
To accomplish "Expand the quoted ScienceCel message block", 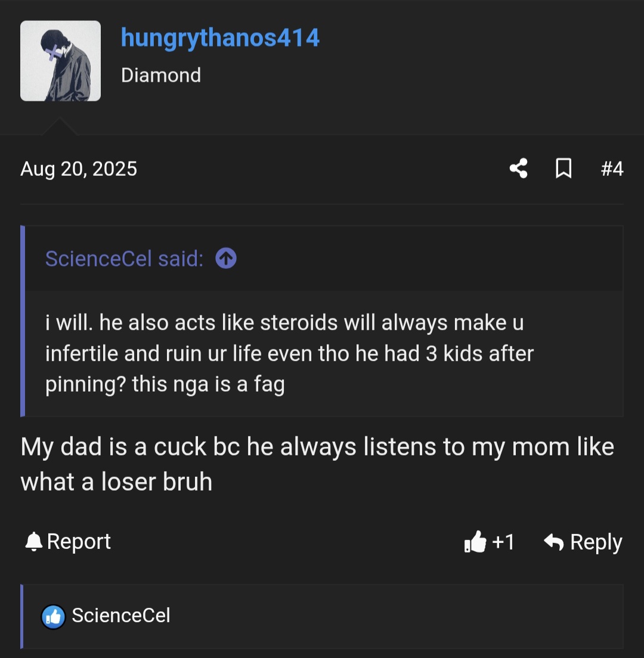I will [x=322, y=353].
